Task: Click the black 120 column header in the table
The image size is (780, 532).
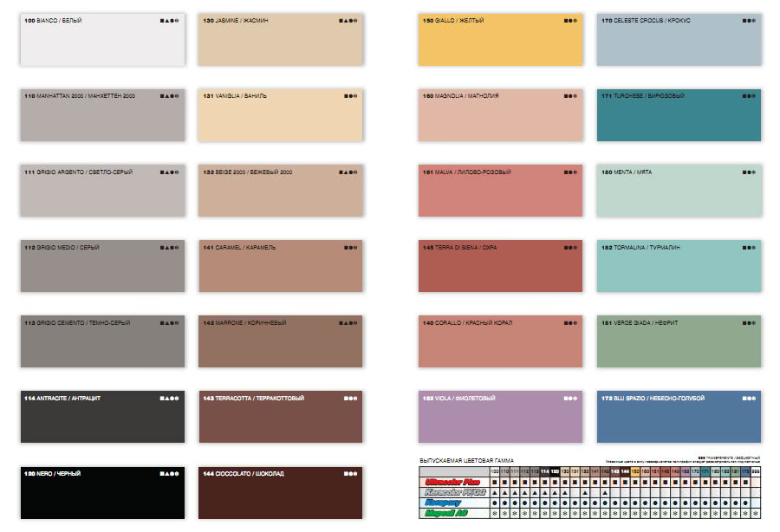Action: coord(554,470)
